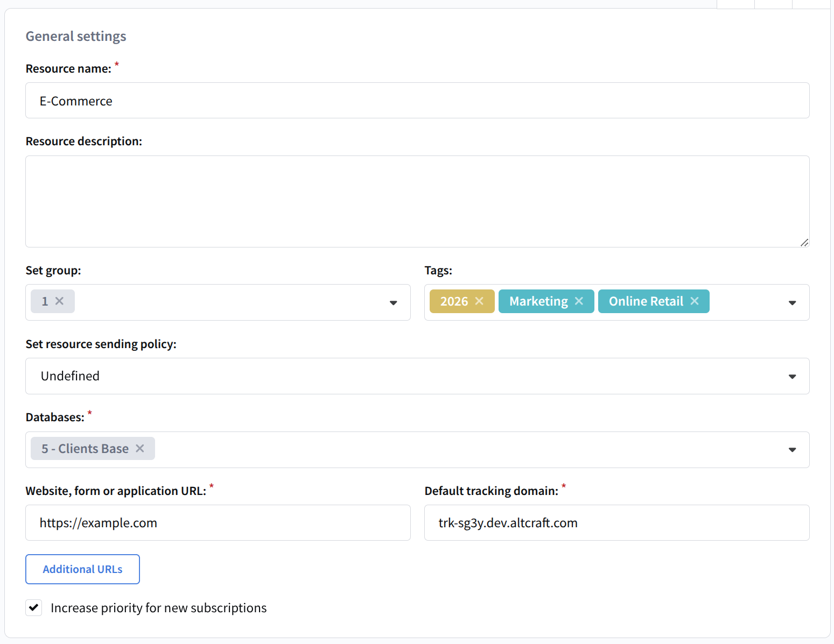Select the Online Retail tag chip label
Screen dimensions: 834x644
click(646, 301)
